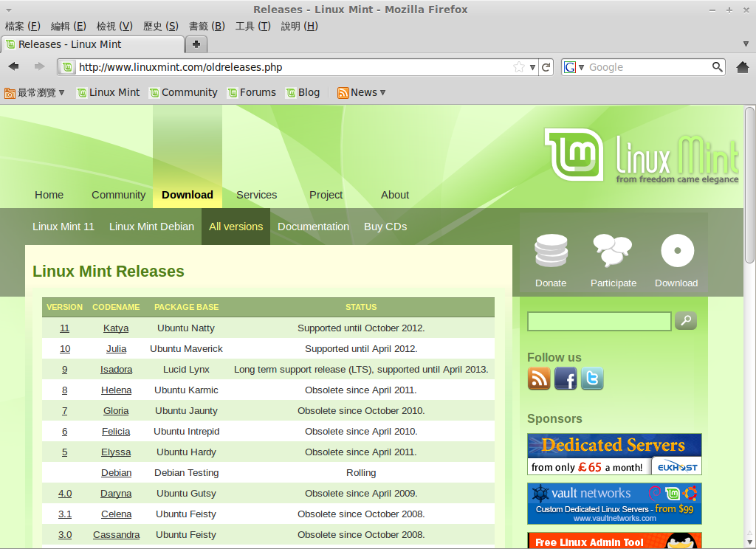This screenshot has width=756, height=549.
Task: Go forward with the forward arrow
Action: click(40, 66)
